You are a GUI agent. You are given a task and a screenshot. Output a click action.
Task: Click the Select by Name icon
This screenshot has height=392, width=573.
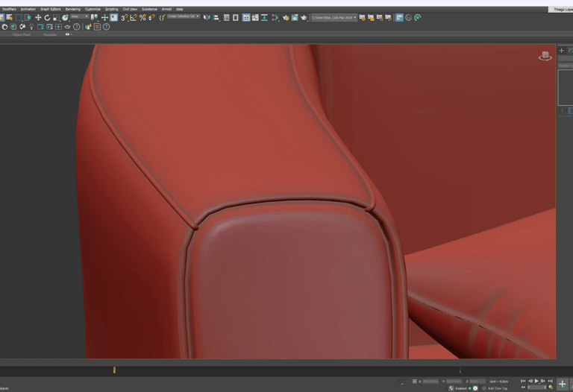pos(10,18)
